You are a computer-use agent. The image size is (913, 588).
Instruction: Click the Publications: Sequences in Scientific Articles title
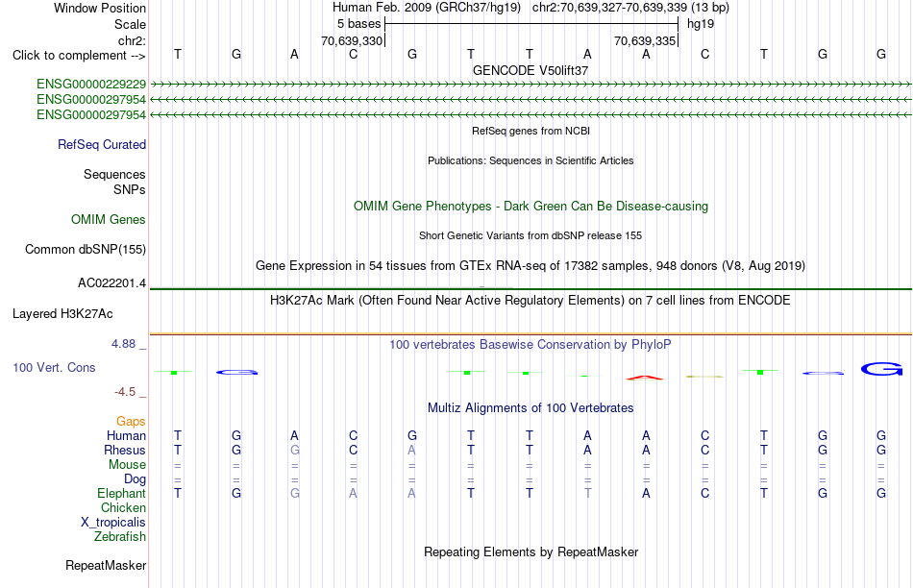click(x=531, y=160)
